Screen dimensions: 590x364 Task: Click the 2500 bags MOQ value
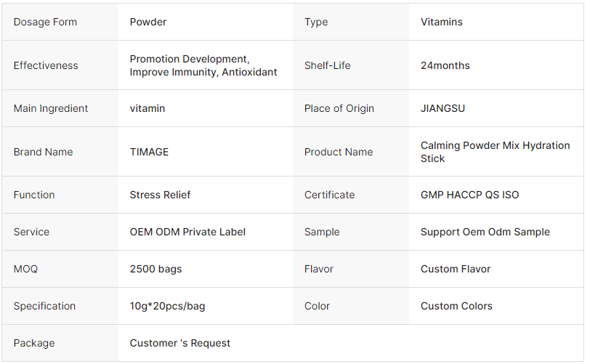[x=155, y=269]
